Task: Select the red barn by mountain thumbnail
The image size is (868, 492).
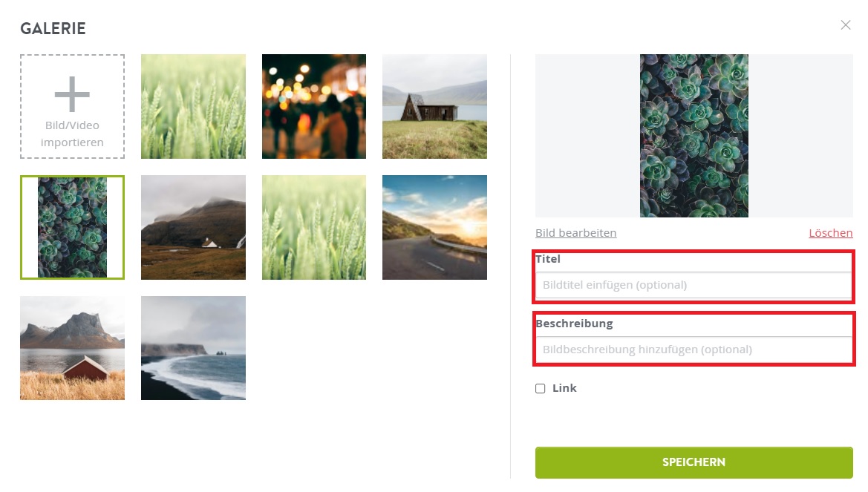Action: coord(73,348)
